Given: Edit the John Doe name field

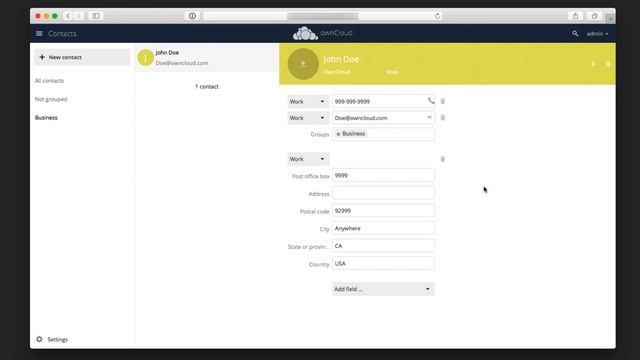Looking at the screenshot, I should coord(341,59).
